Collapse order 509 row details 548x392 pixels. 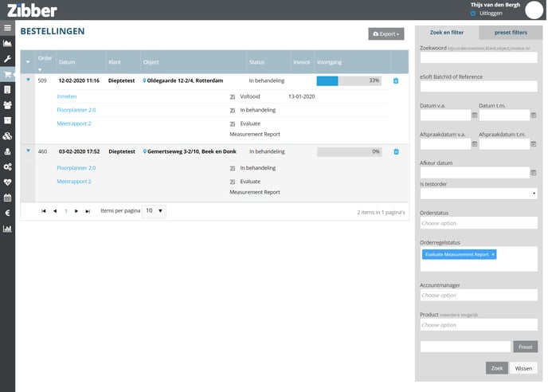[x=29, y=80]
